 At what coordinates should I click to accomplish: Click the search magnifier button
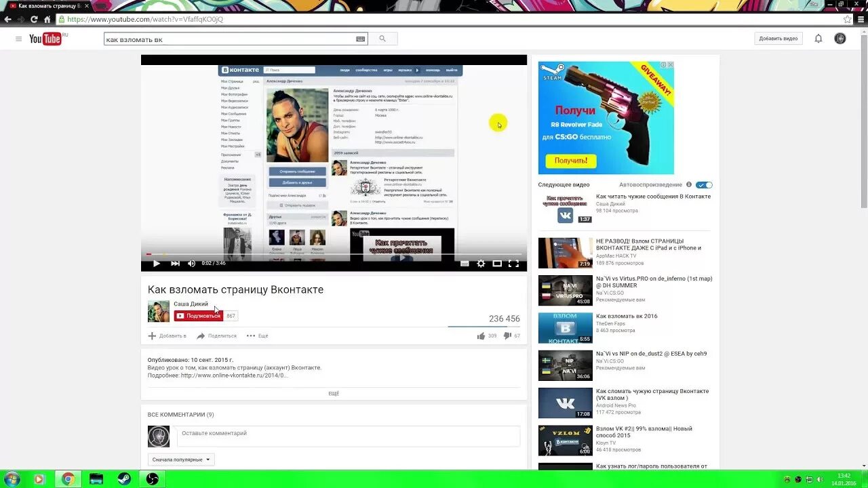pyautogui.click(x=382, y=39)
